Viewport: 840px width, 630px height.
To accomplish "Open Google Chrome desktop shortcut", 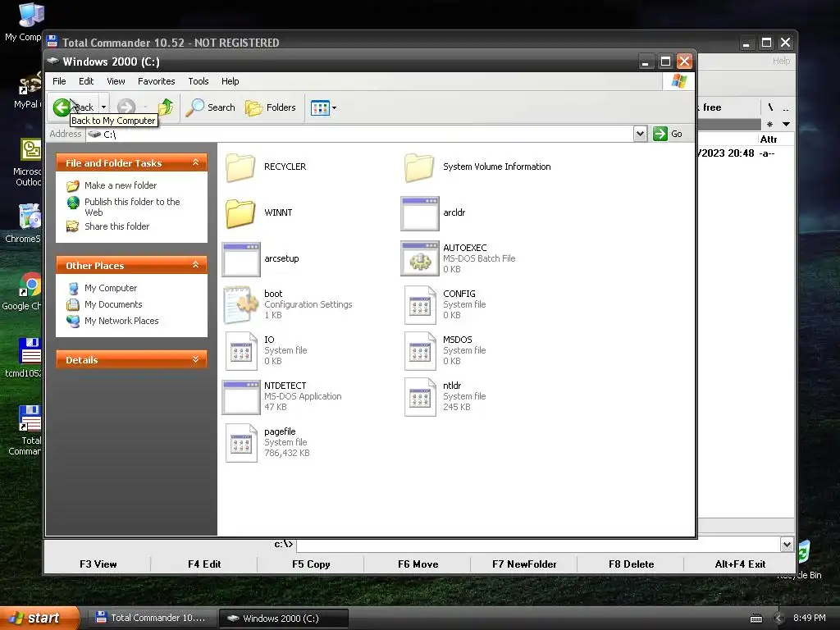I will (30, 285).
